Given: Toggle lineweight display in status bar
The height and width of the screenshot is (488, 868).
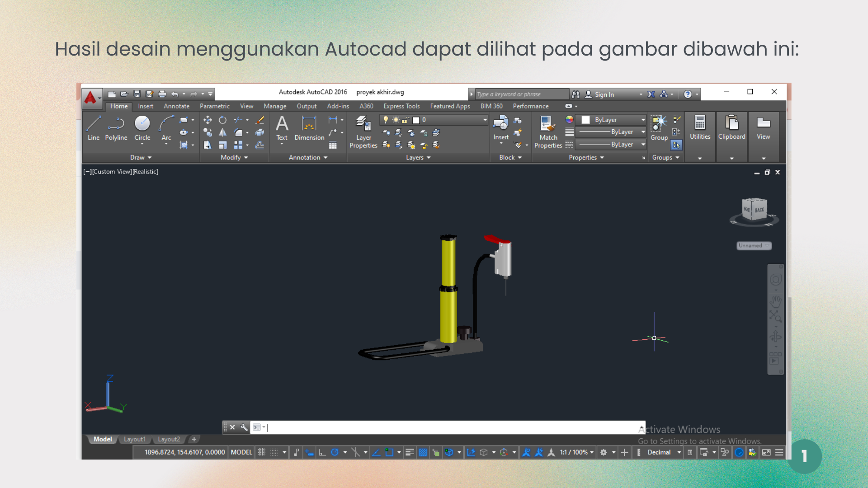Looking at the screenshot, I should click(x=410, y=452).
